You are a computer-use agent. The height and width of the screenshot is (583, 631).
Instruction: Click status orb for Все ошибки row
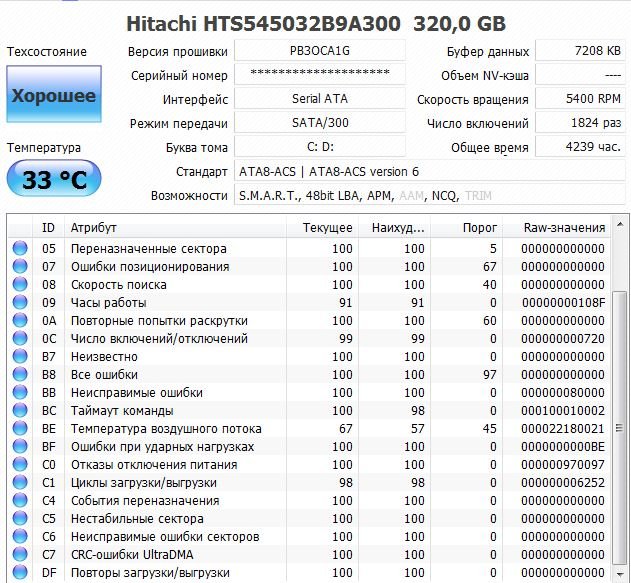point(20,374)
